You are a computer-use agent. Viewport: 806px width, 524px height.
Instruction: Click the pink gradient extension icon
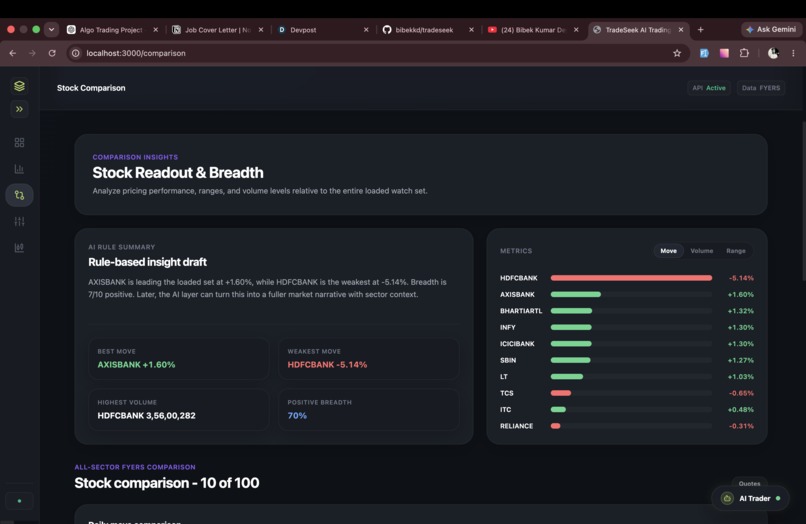pos(724,53)
